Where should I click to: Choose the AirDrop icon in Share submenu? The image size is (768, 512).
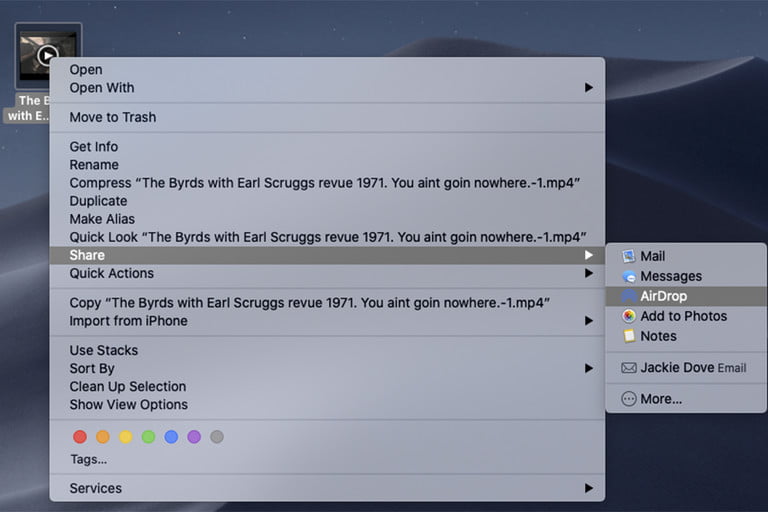coord(628,296)
